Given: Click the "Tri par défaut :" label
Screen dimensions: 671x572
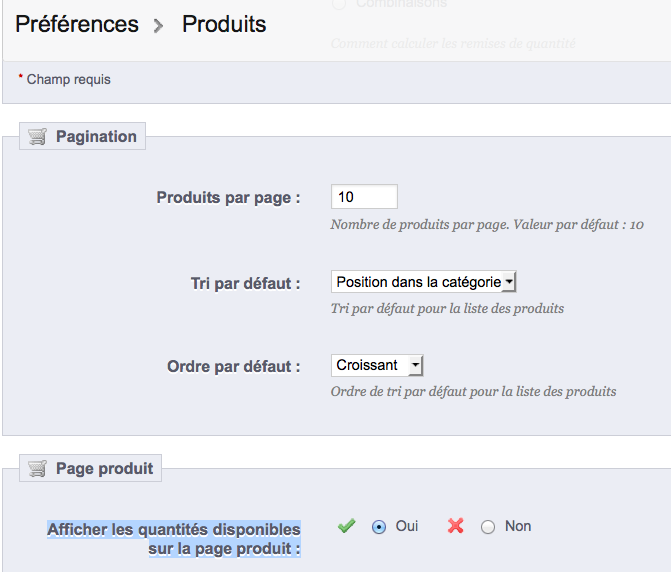Looking at the screenshot, I should [x=245, y=284].
